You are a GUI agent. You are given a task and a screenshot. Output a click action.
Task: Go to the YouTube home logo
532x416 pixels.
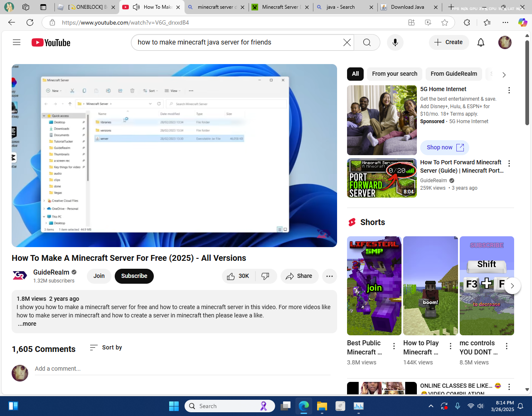pos(51,42)
